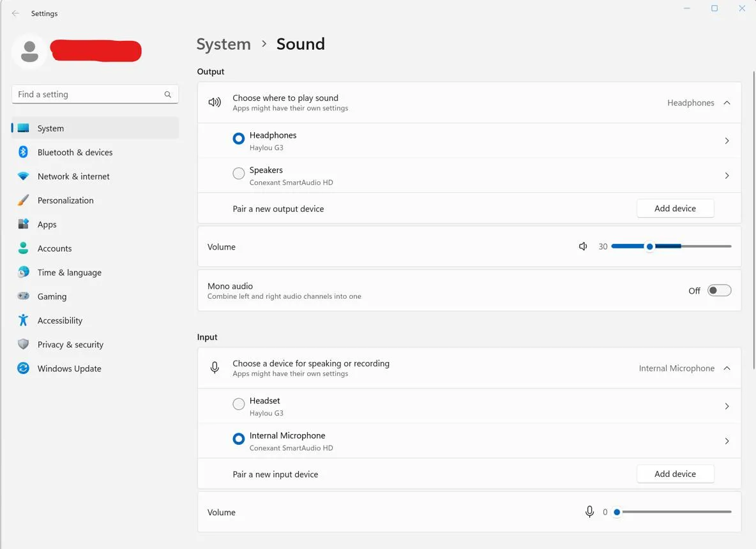Collapse the input device chooser section
Image resolution: width=756 pixels, height=549 pixels.
[727, 368]
